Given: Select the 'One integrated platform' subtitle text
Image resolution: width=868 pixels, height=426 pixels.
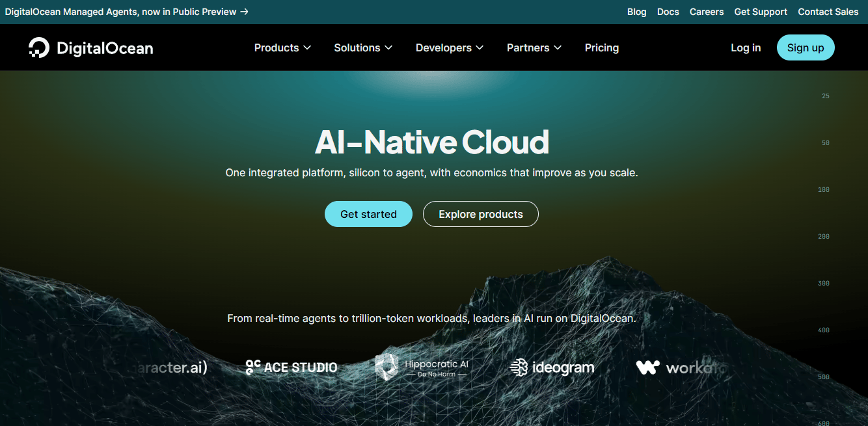Looking at the screenshot, I should click(x=432, y=173).
